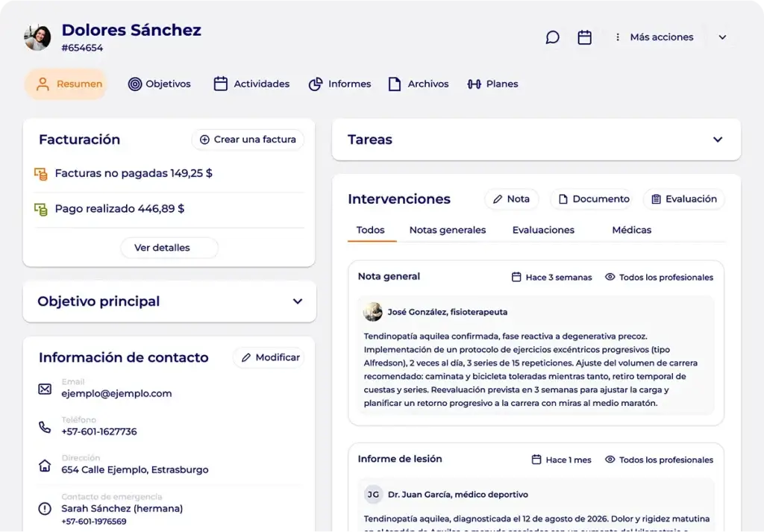Open the chat message icon
This screenshot has height=532, width=764.
click(x=553, y=37)
